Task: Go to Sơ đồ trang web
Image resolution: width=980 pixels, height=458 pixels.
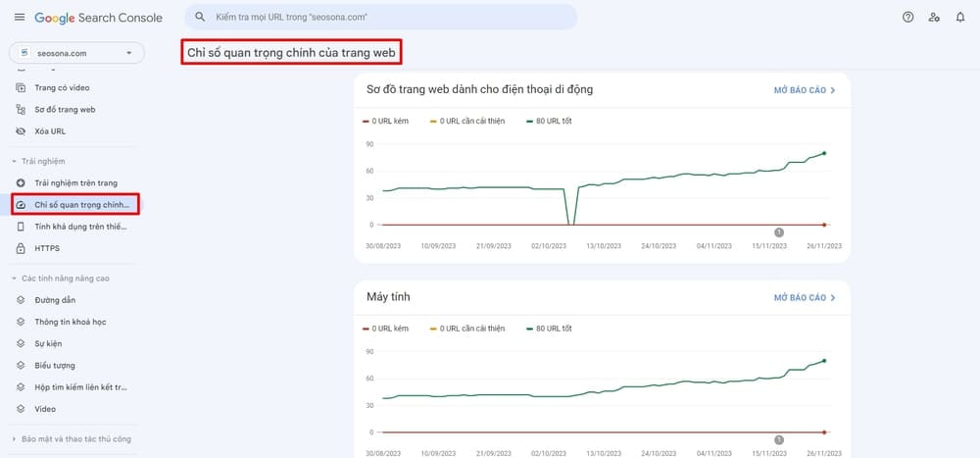Action: 65,110
